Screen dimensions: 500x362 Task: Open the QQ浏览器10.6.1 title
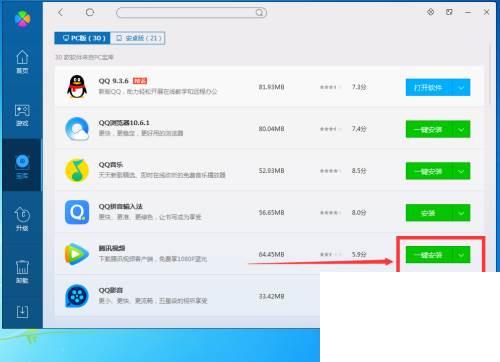[x=124, y=123]
